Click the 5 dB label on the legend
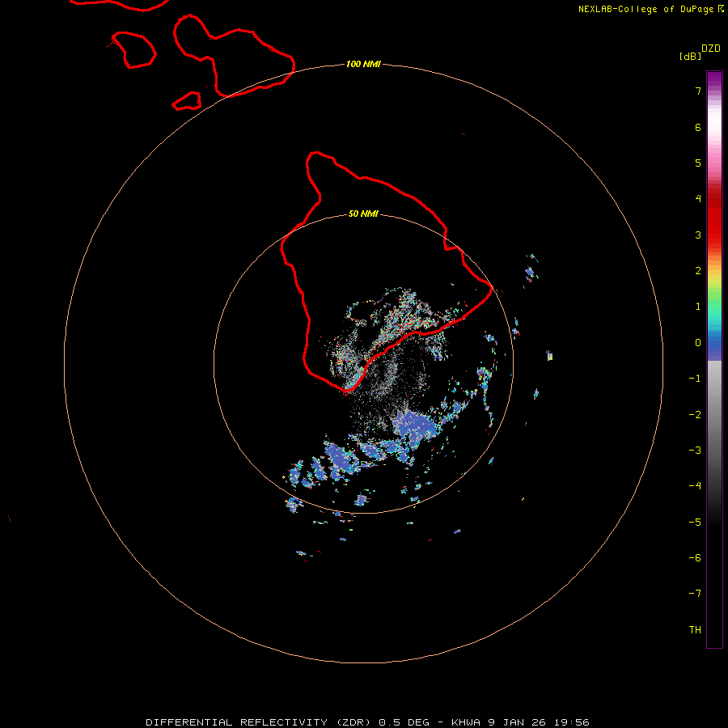The width and height of the screenshot is (728, 728). pos(698,163)
